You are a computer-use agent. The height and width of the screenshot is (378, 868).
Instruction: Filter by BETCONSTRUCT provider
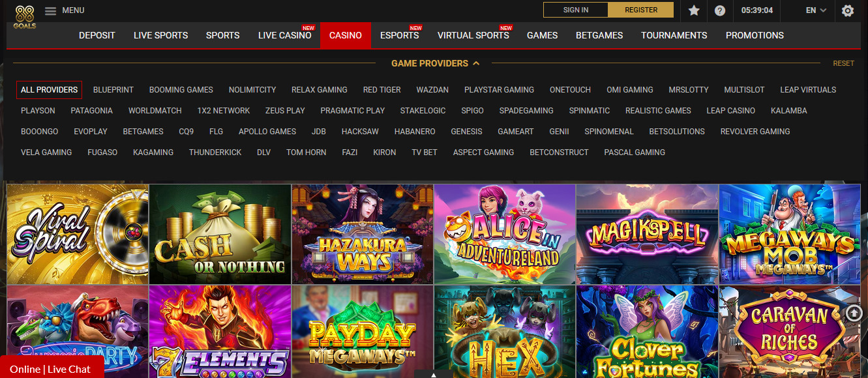[559, 153]
